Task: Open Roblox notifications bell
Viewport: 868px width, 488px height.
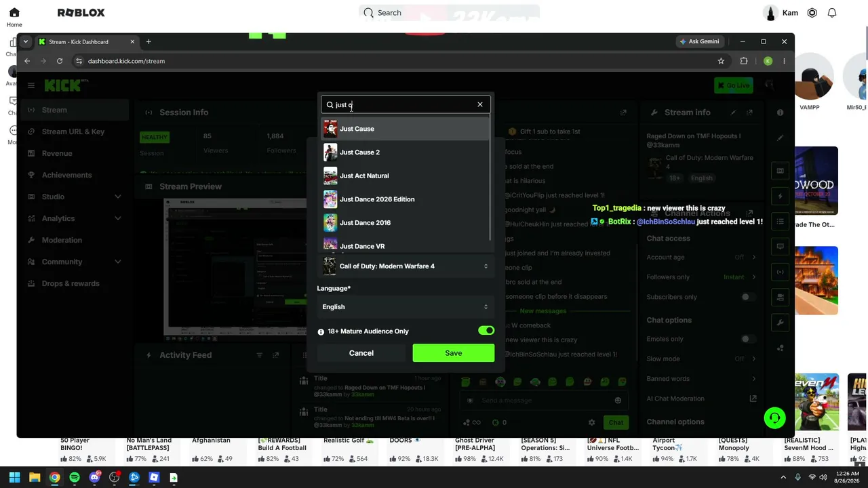Action: point(832,13)
